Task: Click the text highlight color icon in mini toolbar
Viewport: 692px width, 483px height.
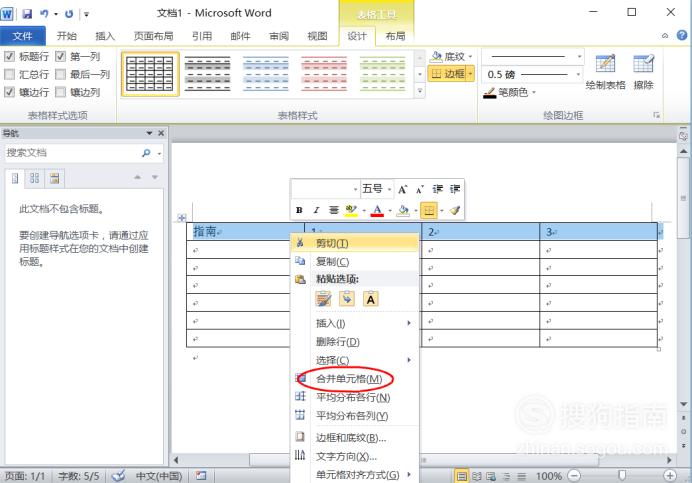Action: click(351, 210)
